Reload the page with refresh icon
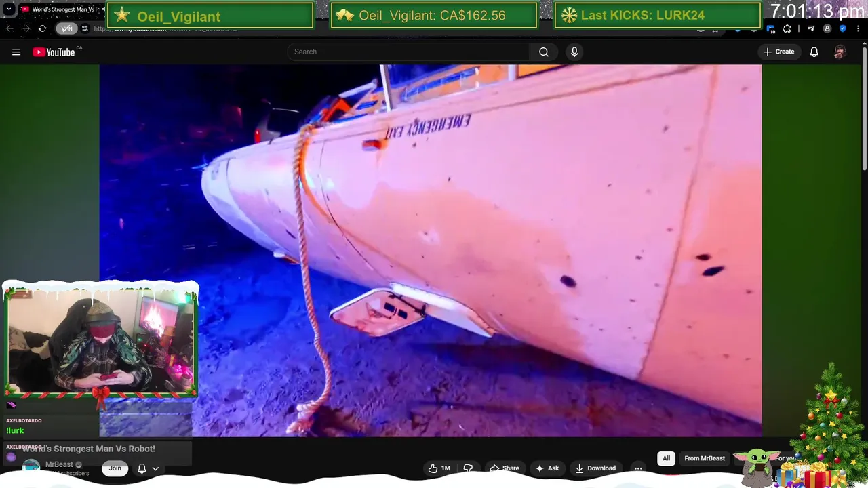Image resolution: width=868 pixels, height=488 pixels. pyautogui.click(x=42, y=28)
